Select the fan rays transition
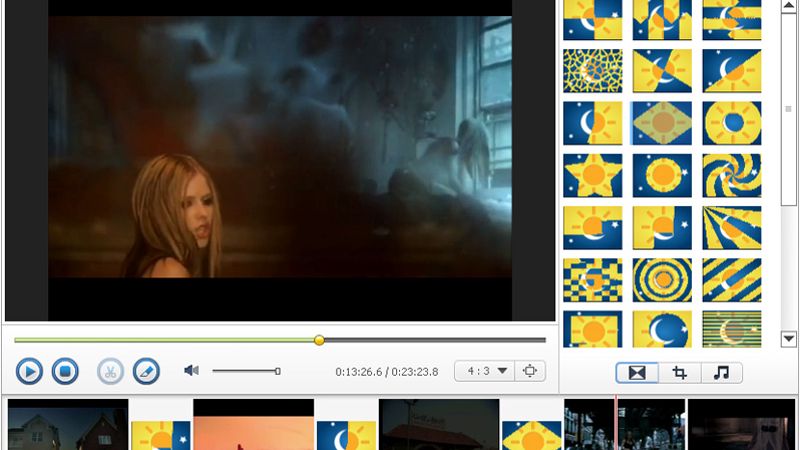Screen dimensions: 800x450 (x=732, y=228)
